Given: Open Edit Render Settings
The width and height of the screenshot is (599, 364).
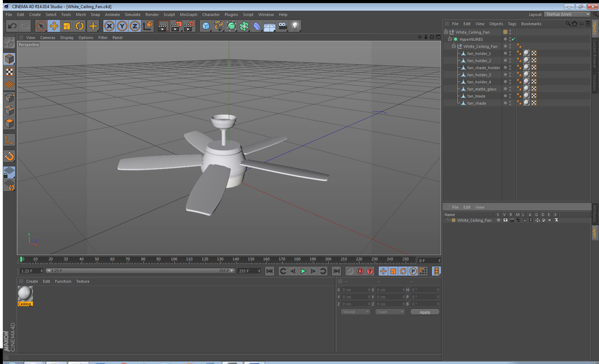Looking at the screenshot, I should click(189, 26).
